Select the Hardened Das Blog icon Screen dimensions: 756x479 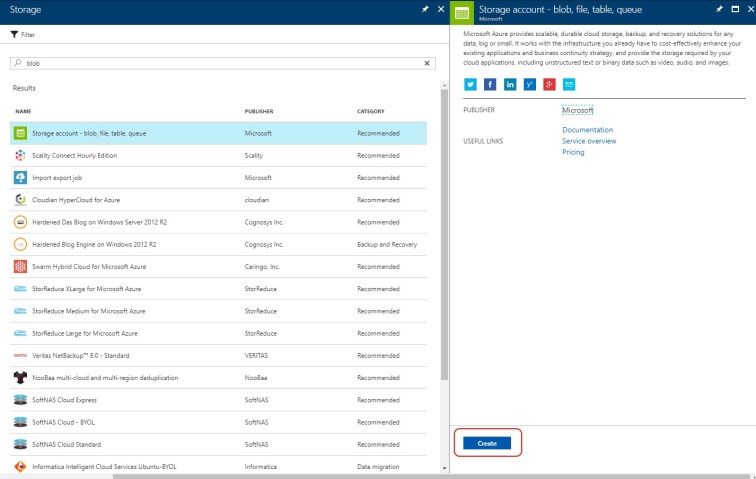(x=20, y=222)
